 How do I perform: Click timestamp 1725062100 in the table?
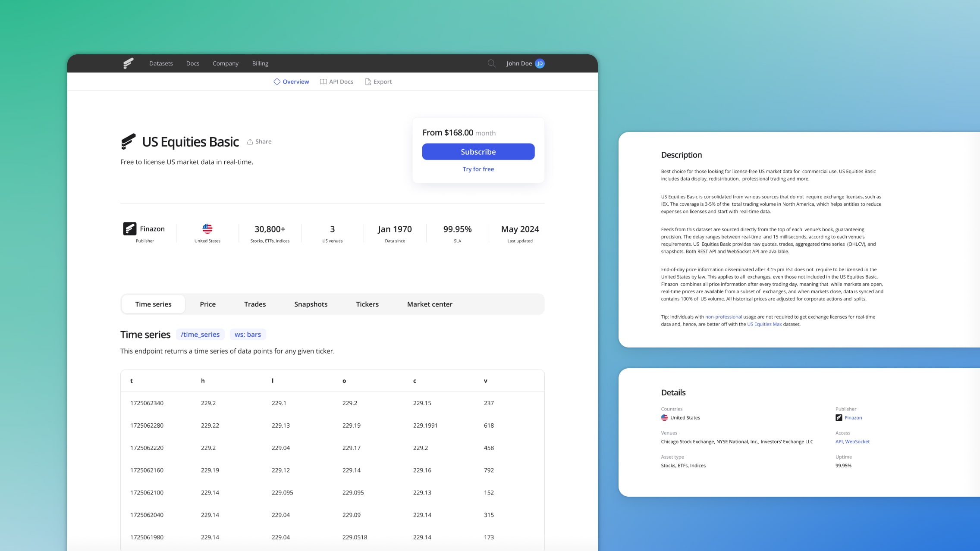147,492
